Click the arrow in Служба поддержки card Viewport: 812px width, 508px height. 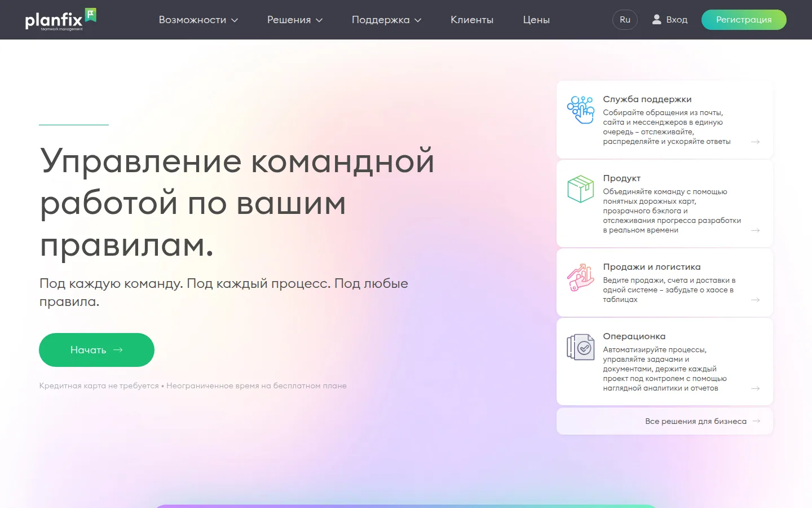(756, 142)
